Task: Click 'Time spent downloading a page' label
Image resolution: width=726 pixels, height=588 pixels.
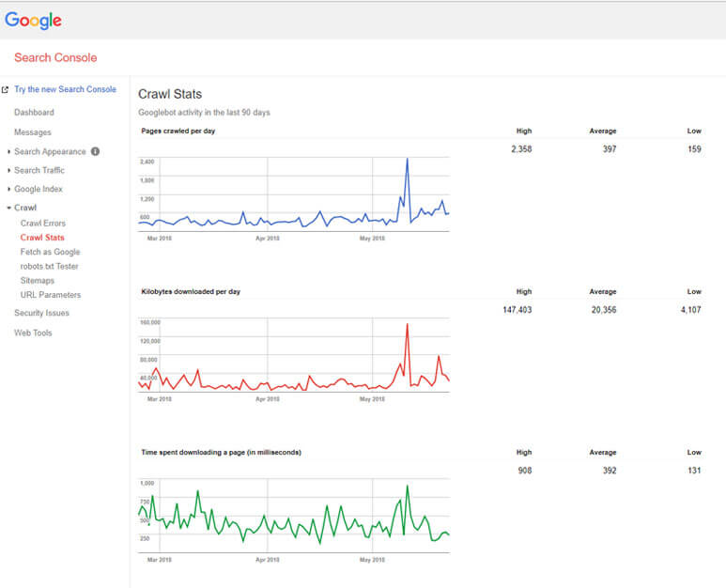Action: (222, 453)
